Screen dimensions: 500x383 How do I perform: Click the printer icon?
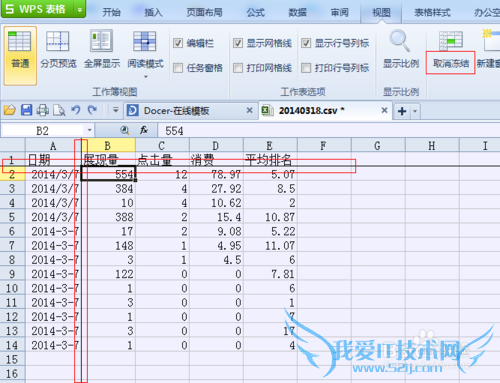coord(43,110)
